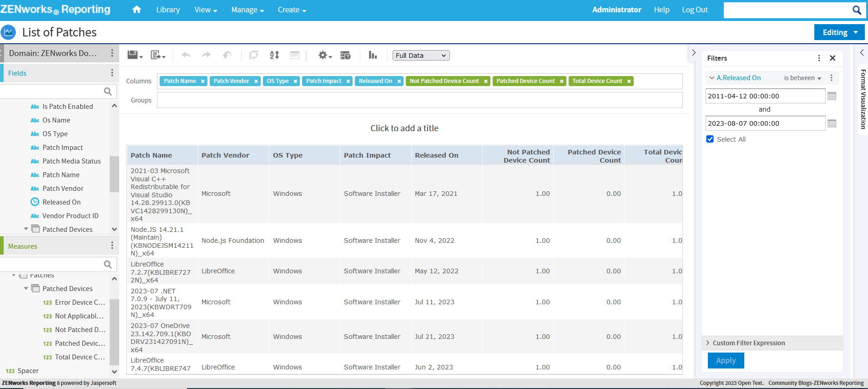This screenshot has width=868, height=389.
Task: Open the Create menu
Action: [x=292, y=10]
